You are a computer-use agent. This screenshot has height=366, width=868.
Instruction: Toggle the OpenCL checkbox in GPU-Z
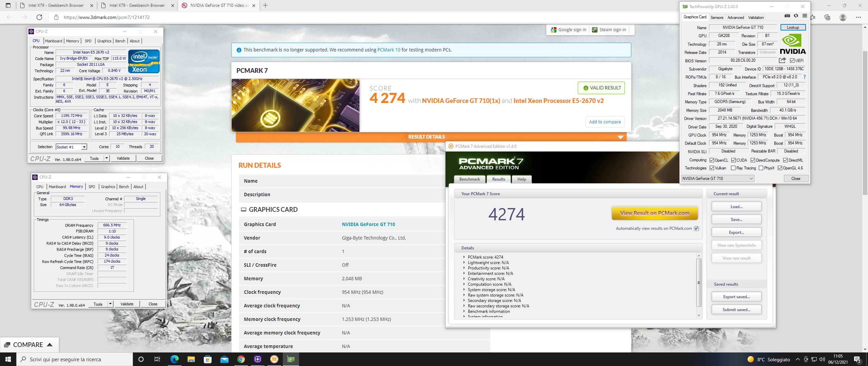[x=712, y=160]
